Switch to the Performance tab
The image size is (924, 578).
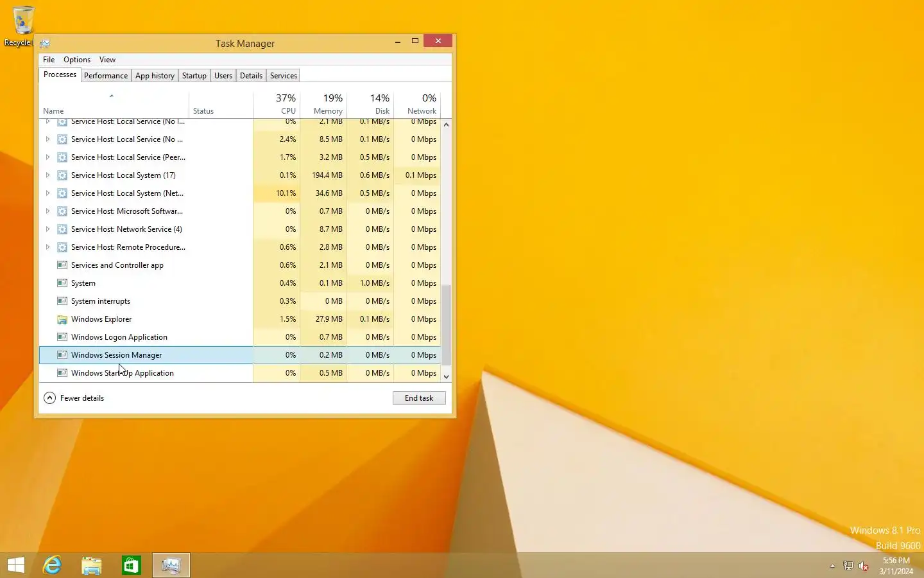106,76
